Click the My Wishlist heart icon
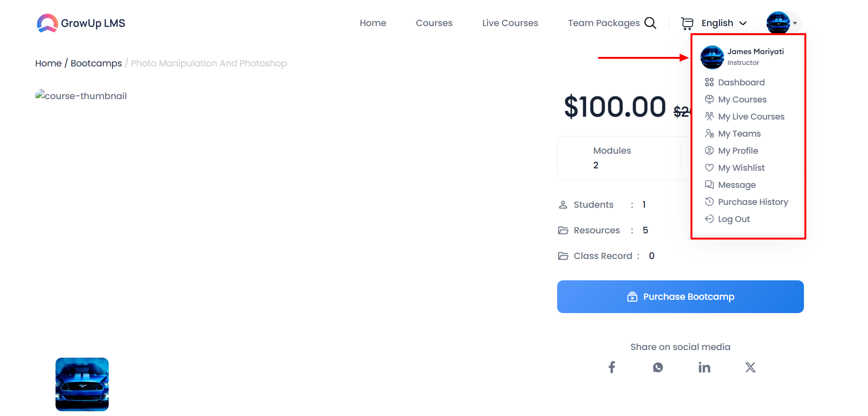868x416 pixels. coord(709,167)
